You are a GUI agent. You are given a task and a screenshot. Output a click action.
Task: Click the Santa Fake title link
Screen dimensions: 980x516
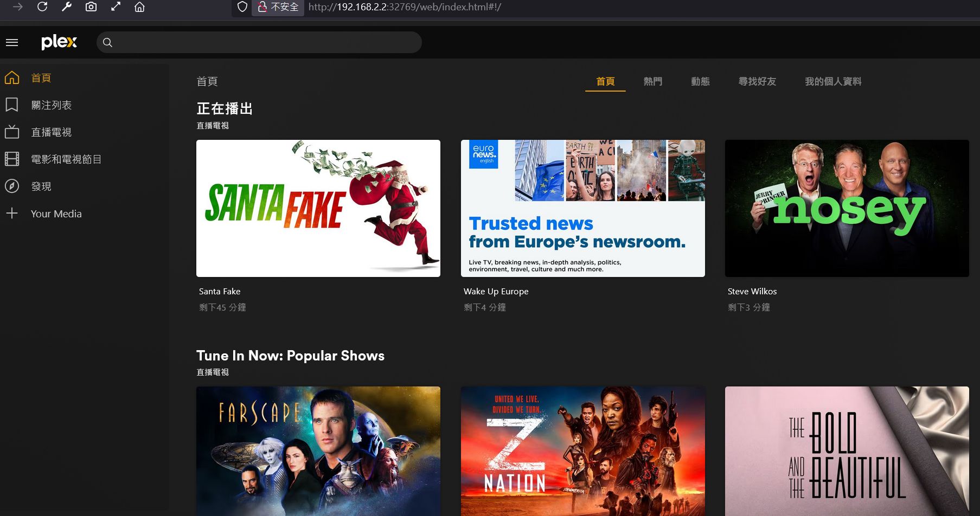click(220, 291)
